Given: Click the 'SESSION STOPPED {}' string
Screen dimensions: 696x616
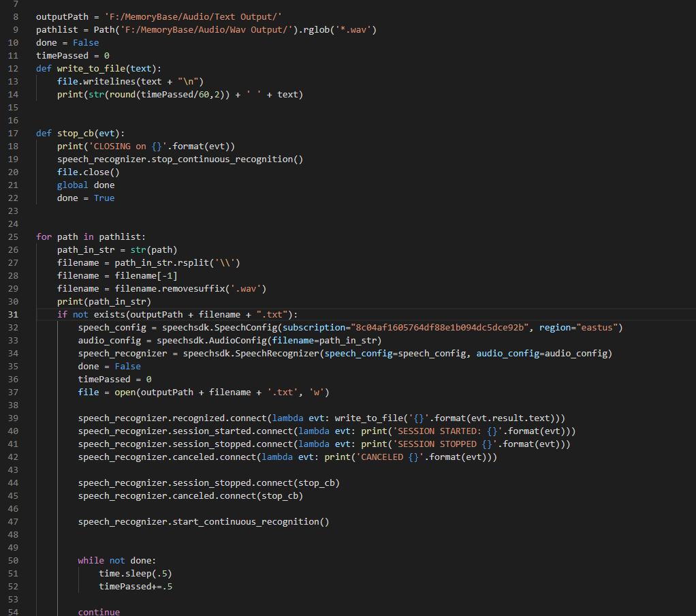Looking at the screenshot, I should (445, 444).
